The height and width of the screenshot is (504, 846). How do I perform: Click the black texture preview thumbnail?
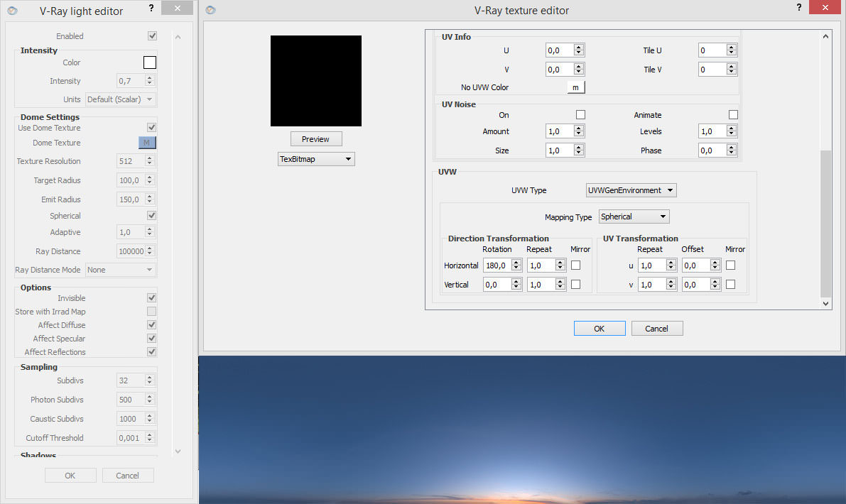point(315,81)
